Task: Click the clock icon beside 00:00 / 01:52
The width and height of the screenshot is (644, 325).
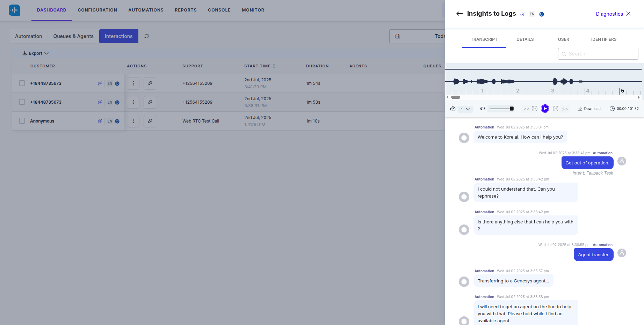Action: tap(612, 109)
